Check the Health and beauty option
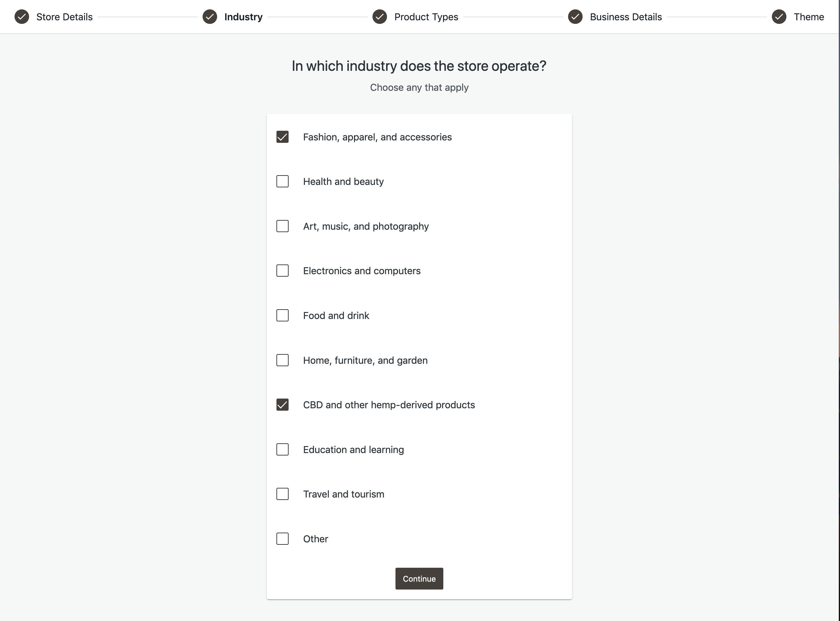The width and height of the screenshot is (840, 621). point(282,181)
